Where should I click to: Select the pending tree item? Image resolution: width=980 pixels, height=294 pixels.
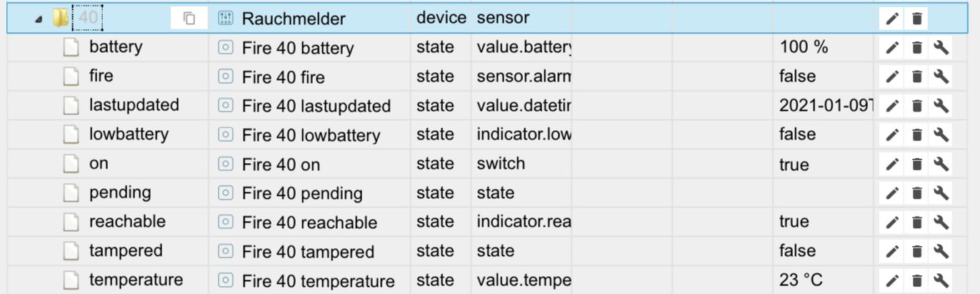click(120, 192)
